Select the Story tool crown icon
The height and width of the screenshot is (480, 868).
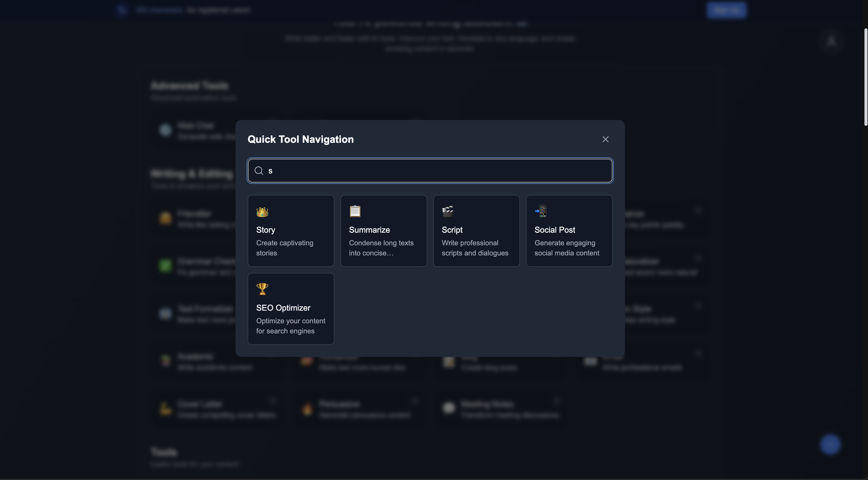click(262, 212)
